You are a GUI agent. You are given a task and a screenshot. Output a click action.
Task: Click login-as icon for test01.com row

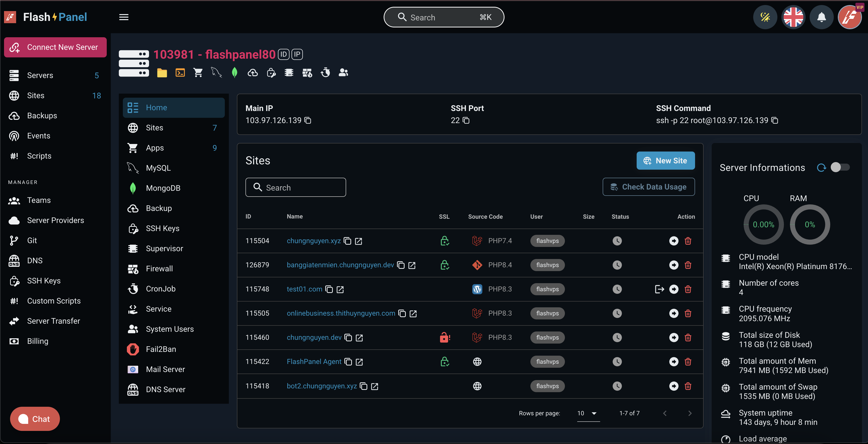click(x=659, y=289)
